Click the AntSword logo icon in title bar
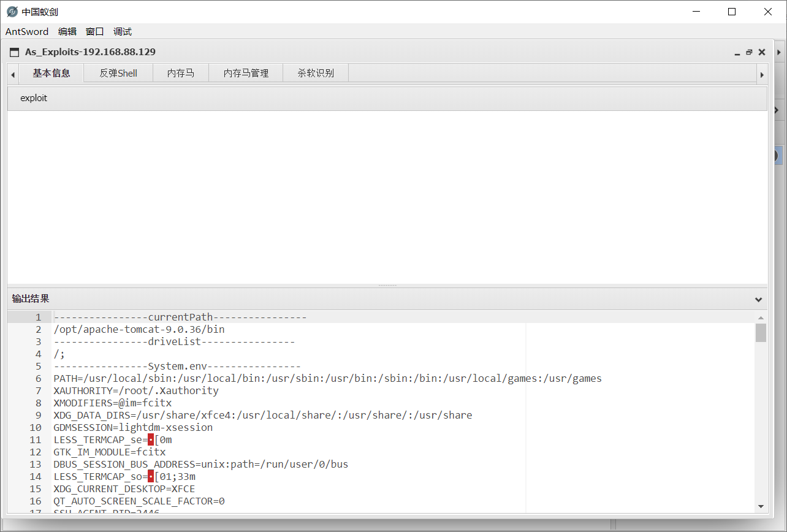This screenshot has height=532, width=787. [x=12, y=12]
